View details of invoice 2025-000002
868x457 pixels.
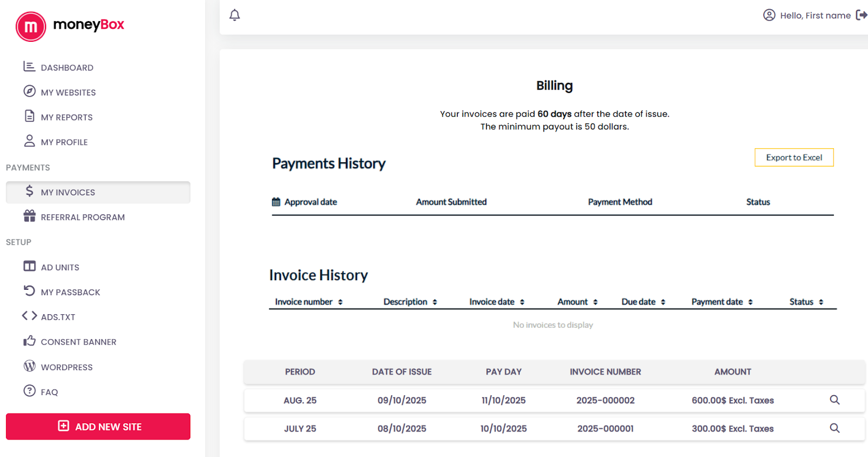(x=834, y=400)
